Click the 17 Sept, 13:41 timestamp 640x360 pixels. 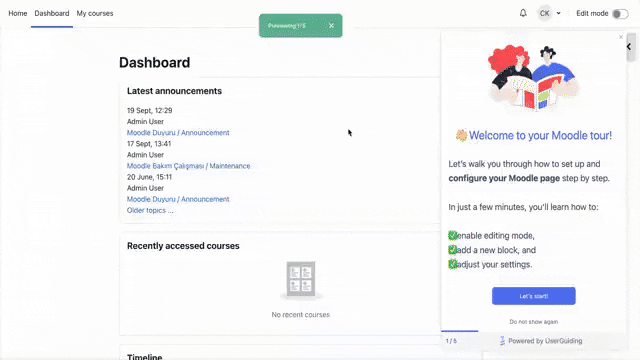[x=149, y=144]
